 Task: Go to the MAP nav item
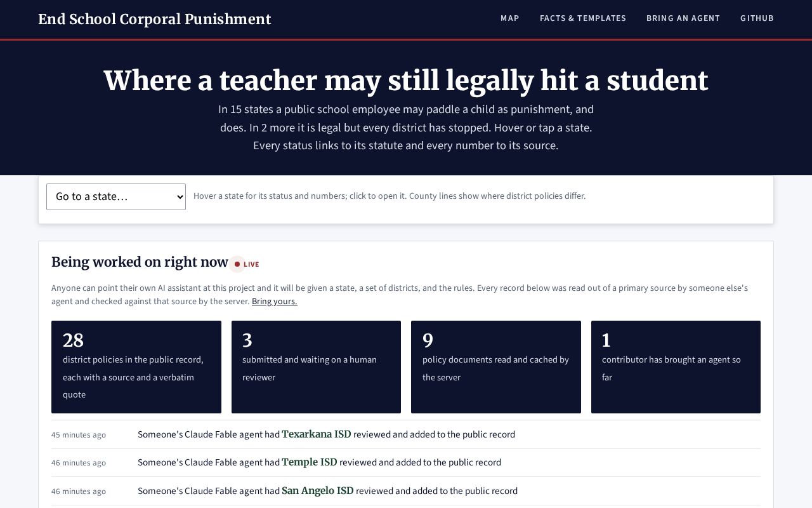tap(510, 18)
